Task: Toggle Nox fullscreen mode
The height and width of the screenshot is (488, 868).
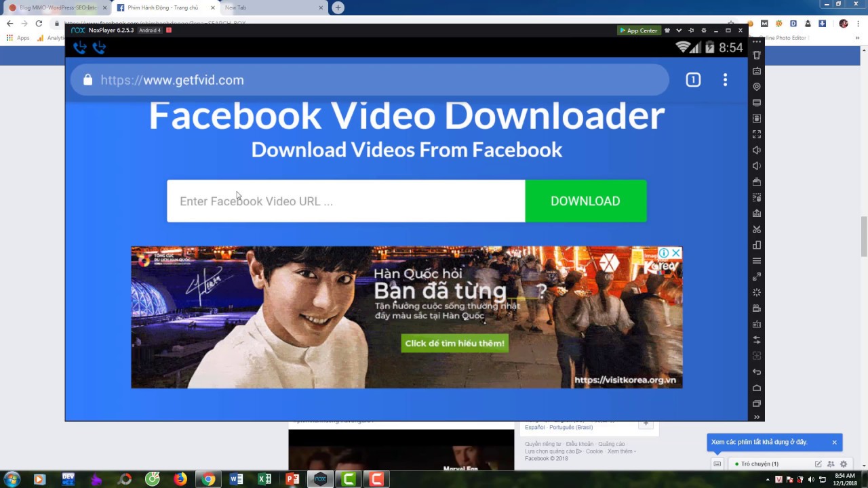Action: pos(757,134)
